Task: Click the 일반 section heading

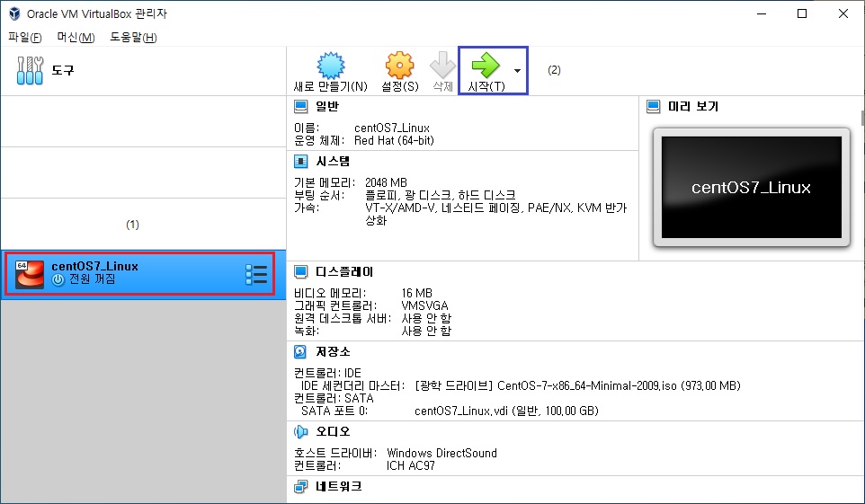Action: (x=327, y=106)
